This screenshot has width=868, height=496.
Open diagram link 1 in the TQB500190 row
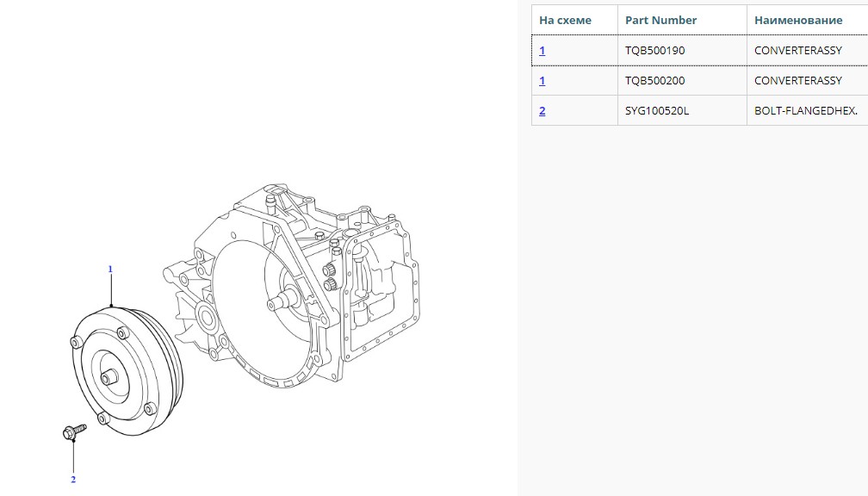(542, 50)
